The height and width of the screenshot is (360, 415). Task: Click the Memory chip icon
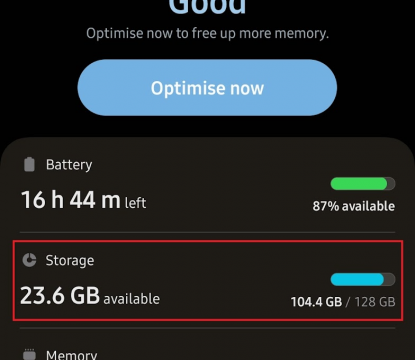click(x=29, y=354)
